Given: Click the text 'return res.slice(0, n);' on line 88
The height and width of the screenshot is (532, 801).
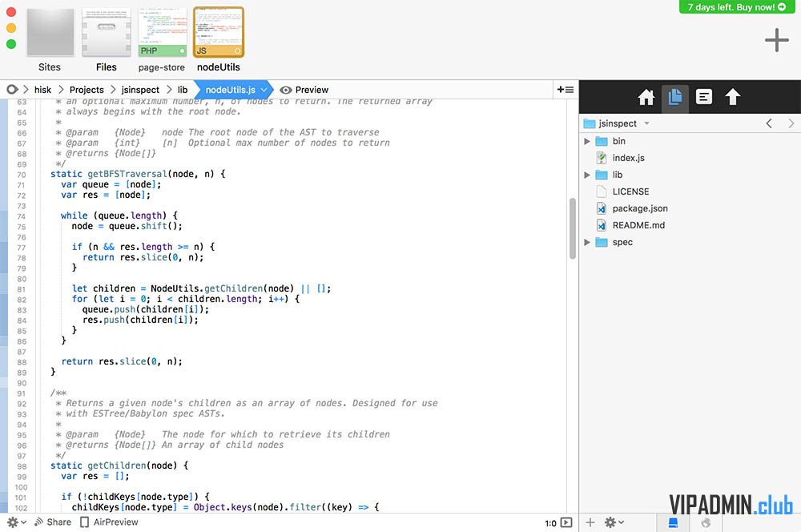Looking at the screenshot, I should point(122,361).
